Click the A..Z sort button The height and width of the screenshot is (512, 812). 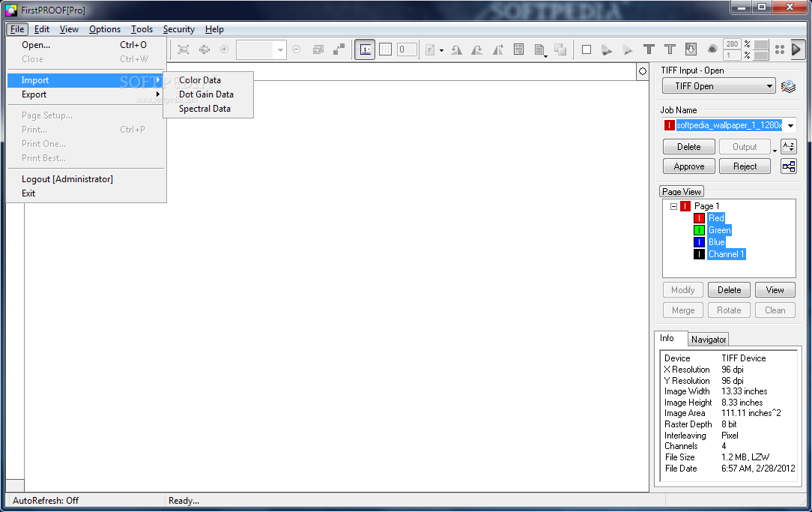pyautogui.click(x=789, y=147)
